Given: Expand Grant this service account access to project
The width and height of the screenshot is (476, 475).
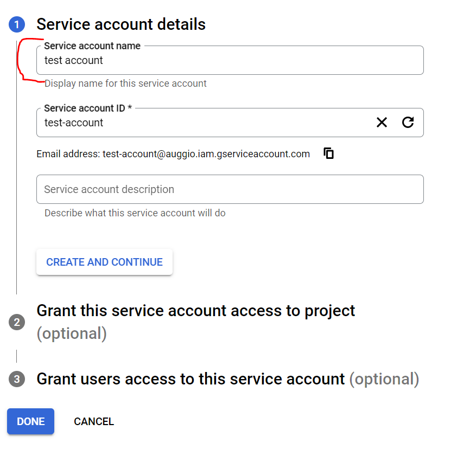Looking at the screenshot, I should coord(195,311).
